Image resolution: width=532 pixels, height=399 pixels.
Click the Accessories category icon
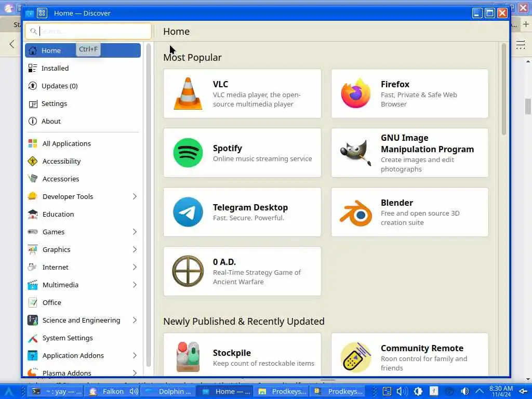click(x=33, y=179)
